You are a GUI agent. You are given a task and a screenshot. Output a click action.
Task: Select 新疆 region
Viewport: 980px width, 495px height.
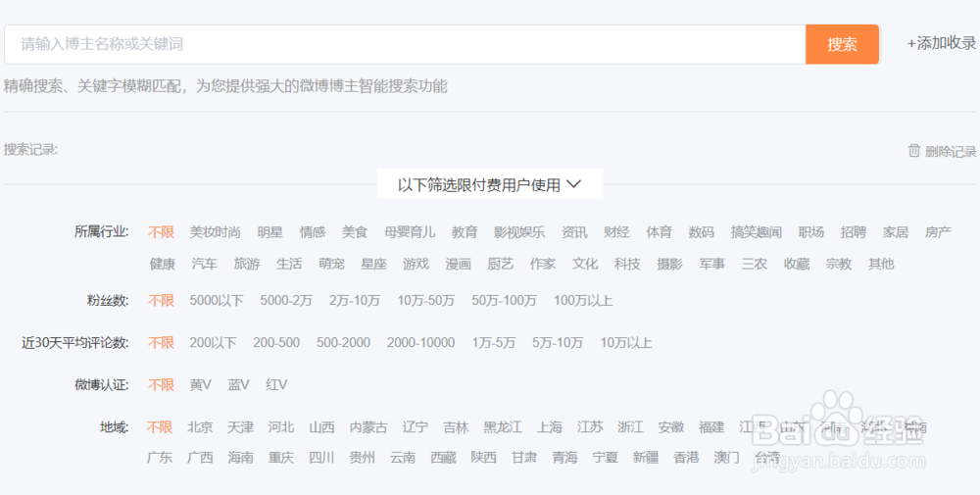(646, 458)
